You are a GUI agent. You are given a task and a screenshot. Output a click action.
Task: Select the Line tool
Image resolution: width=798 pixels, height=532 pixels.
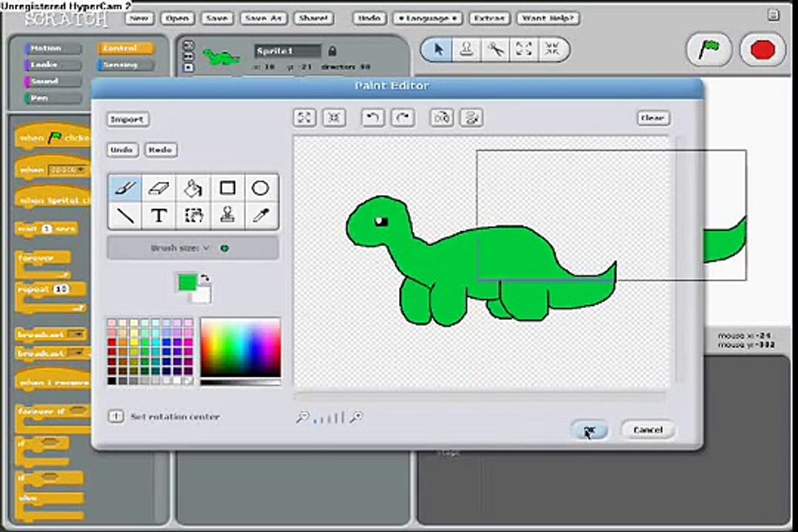[x=125, y=215]
